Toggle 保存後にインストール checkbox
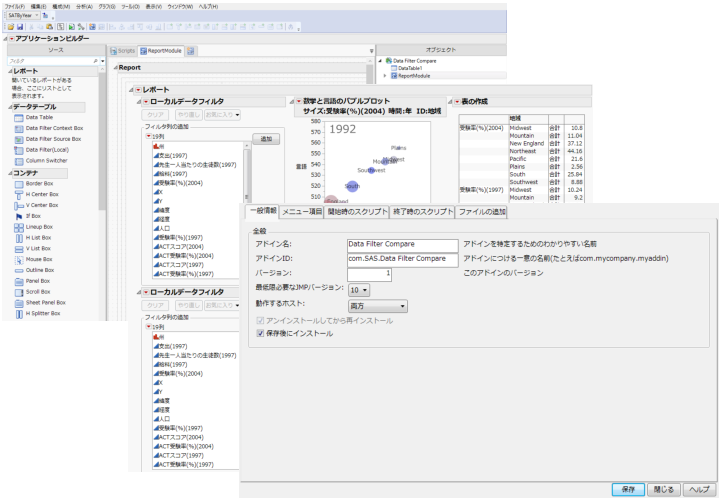This screenshot has height=500, width=722. [x=260, y=333]
